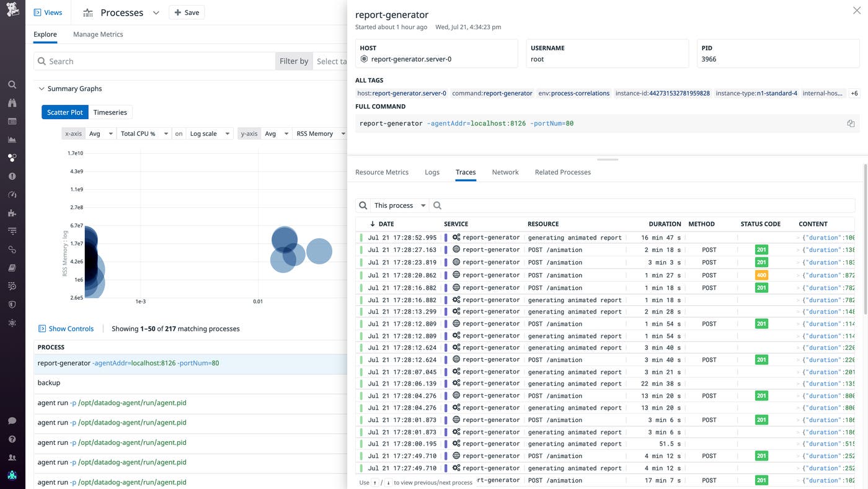The image size is (868, 489).
Task: Collapse the Summary Graphs section
Action: pyautogui.click(x=42, y=89)
